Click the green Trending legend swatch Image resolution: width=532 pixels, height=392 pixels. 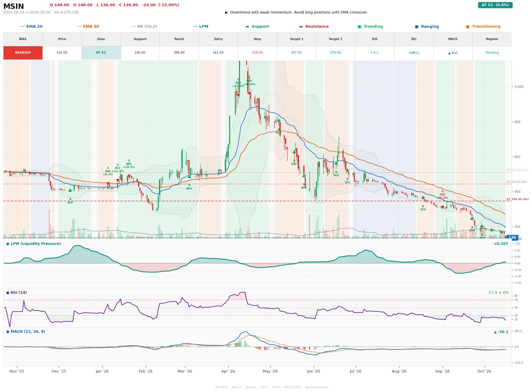(359, 27)
